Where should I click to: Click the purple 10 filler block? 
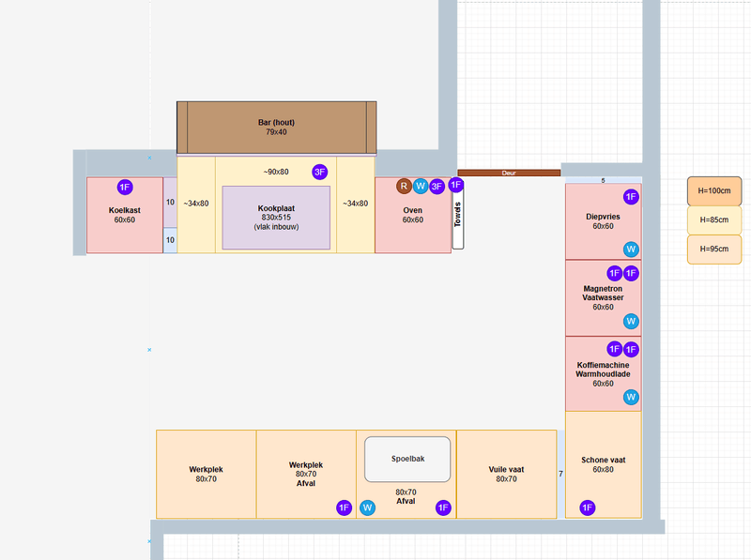pos(170,203)
